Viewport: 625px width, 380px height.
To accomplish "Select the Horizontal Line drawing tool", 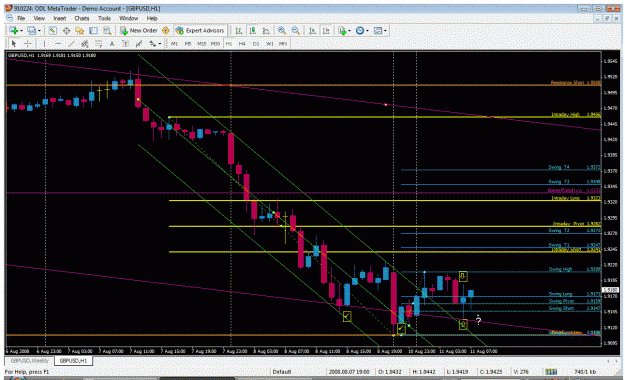I will point(58,43).
